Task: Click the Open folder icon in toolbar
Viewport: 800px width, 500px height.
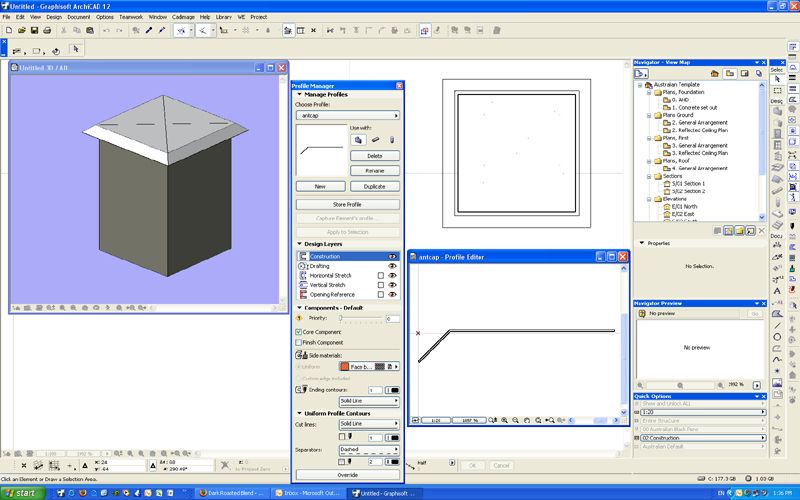Action: click(x=22, y=31)
